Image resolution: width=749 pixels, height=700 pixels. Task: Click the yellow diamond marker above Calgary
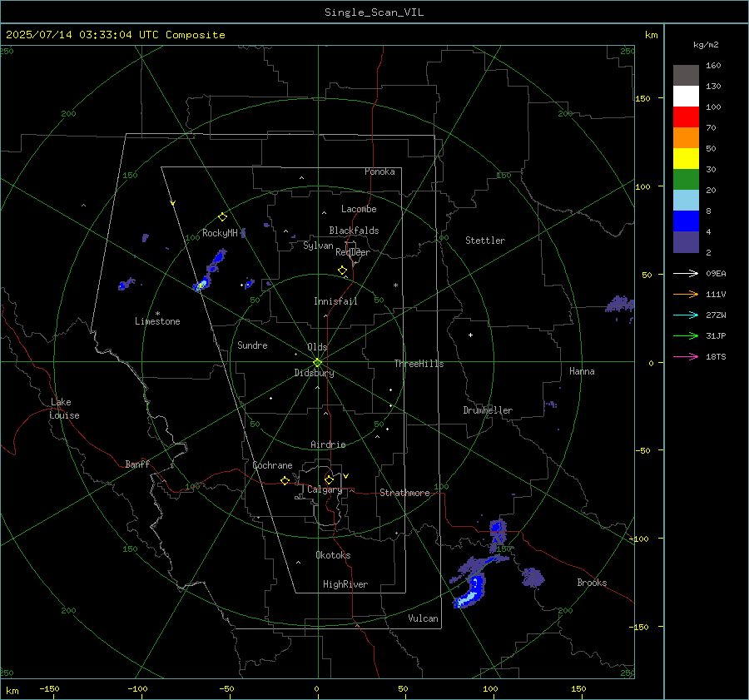point(329,479)
